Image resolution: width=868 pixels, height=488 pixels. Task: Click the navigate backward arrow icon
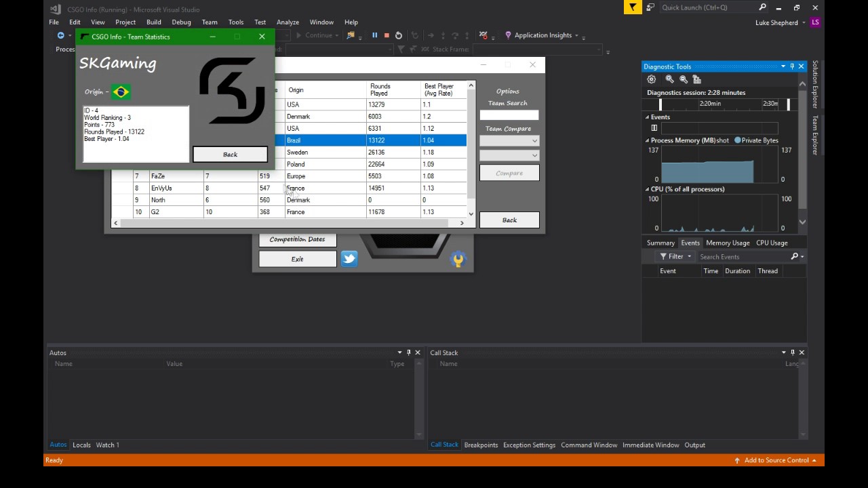click(60, 35)
